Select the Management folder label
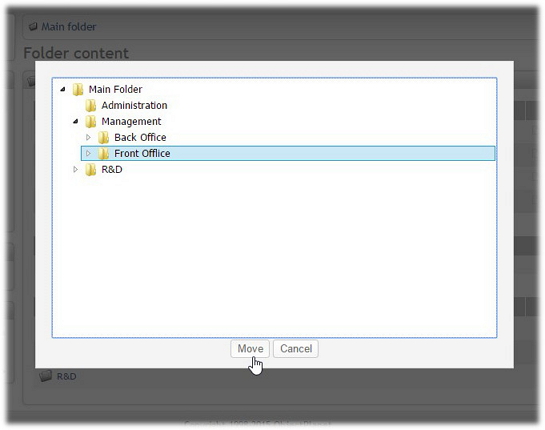Image resolution: width=545 pixels, height=430 pixels. click(131, 122)
